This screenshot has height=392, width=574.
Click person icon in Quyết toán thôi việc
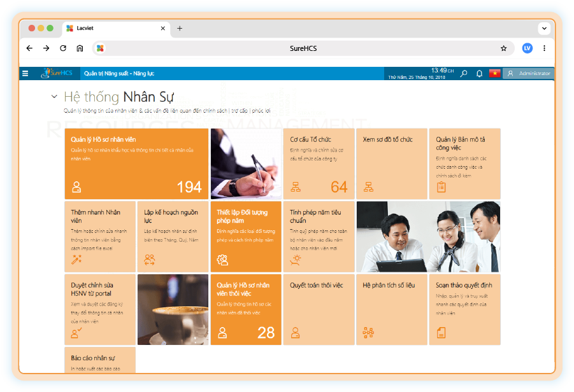[x=296, y=333]
